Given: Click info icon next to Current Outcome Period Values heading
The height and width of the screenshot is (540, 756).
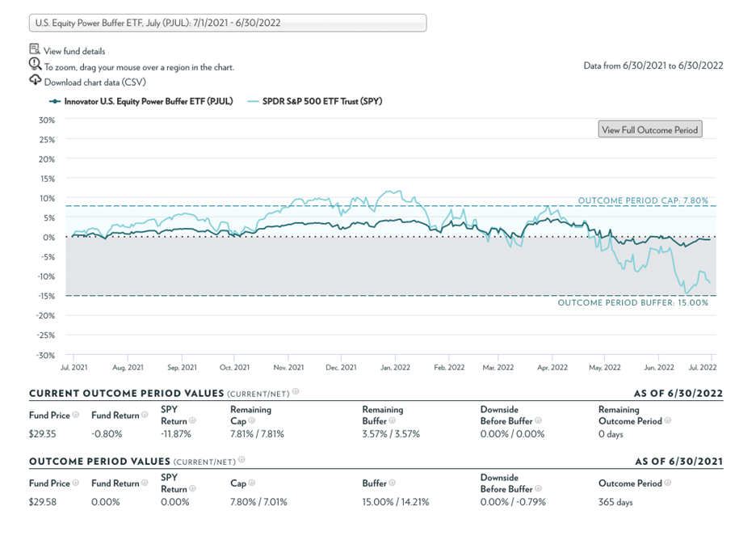Looking at the screenshot, I should (296, 392).
